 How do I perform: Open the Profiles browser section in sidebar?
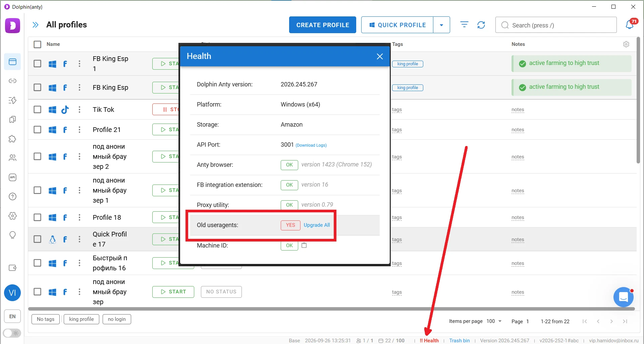[12, 62]
